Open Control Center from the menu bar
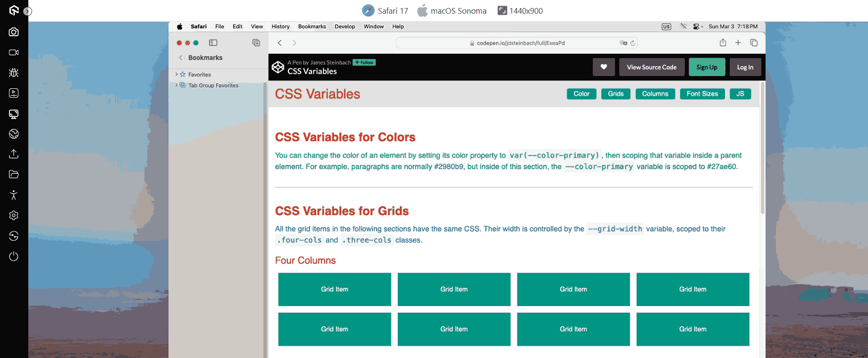The height and width of the screenshot is (358, 868). pos(697,26)
